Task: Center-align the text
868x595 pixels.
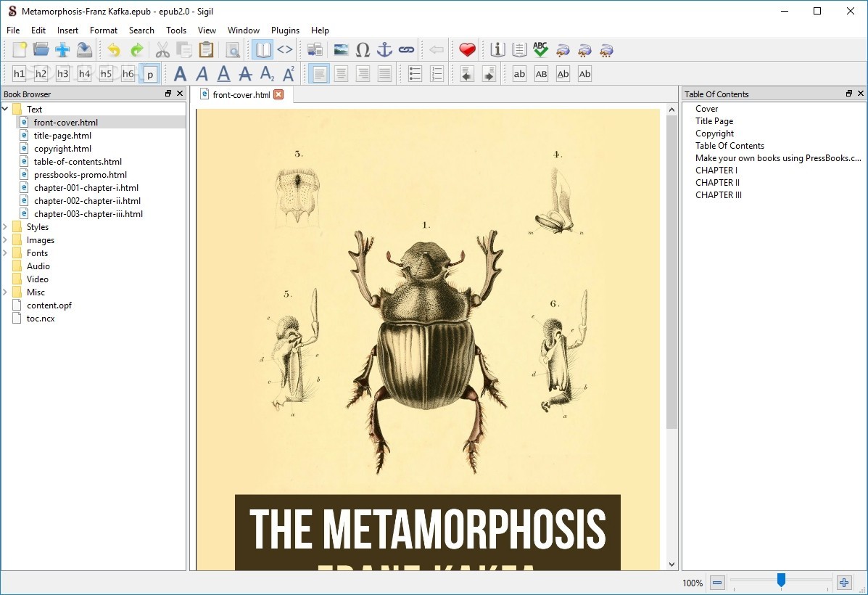Action: coord(341,74)
